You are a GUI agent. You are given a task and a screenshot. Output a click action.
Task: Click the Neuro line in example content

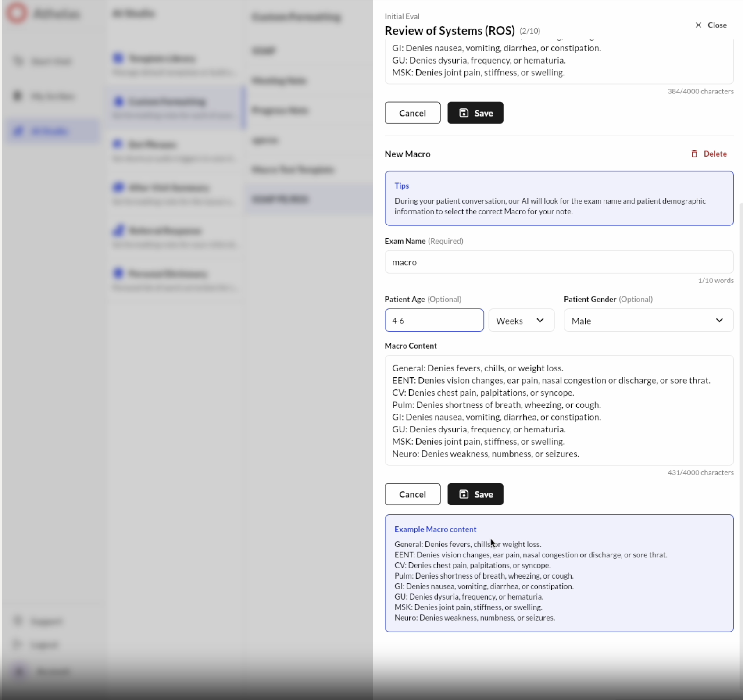pyautogui.click(x=475, y=618)
